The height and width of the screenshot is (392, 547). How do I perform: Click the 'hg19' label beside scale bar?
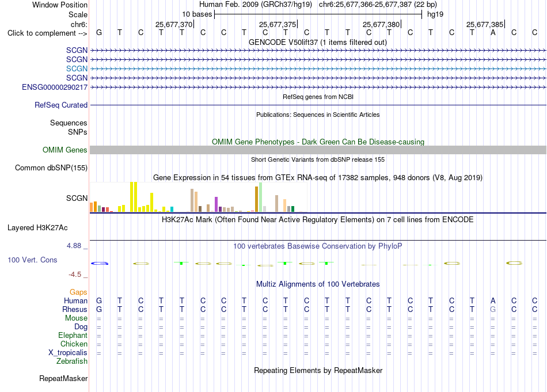pyautogui.click(x=435, y=14)
